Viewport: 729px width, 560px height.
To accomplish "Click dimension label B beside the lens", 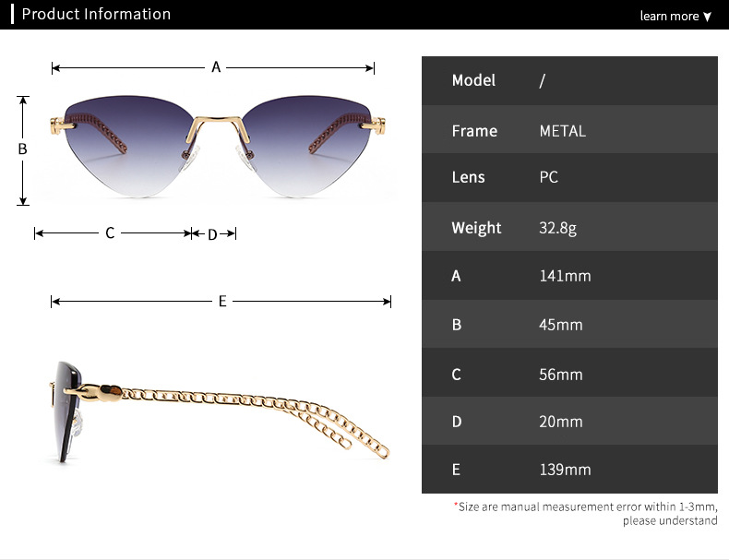I will pyautogui.click(x=23, y=149).
